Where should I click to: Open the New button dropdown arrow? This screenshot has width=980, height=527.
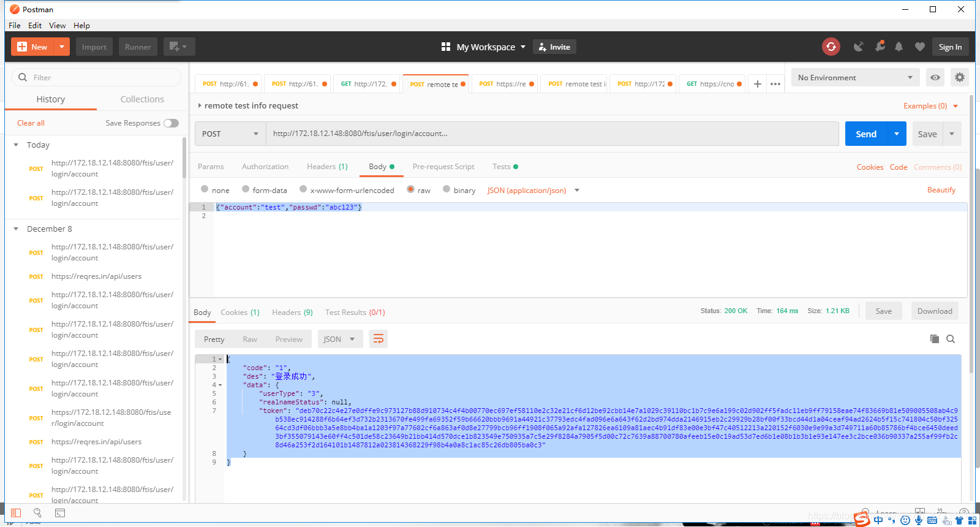point(62,47)
